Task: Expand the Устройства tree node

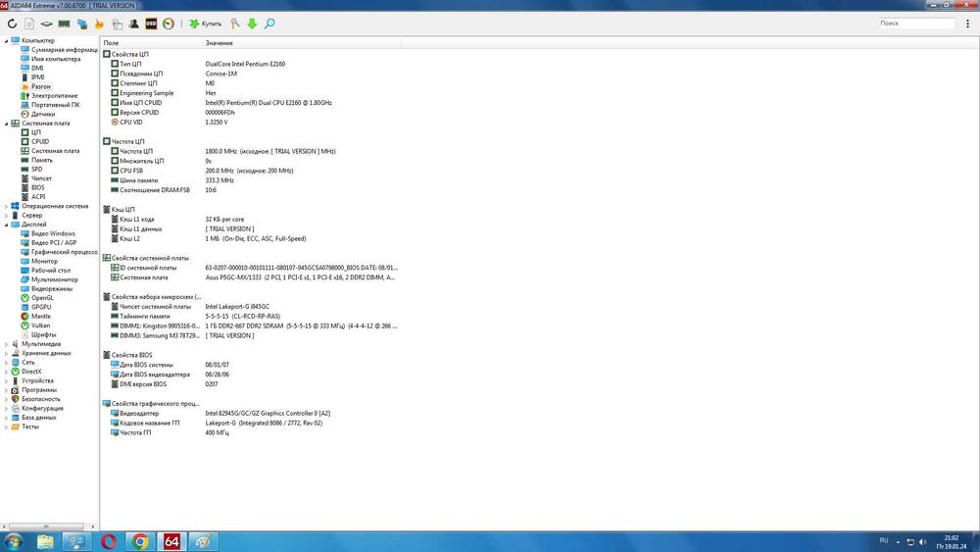Action: 6,380
